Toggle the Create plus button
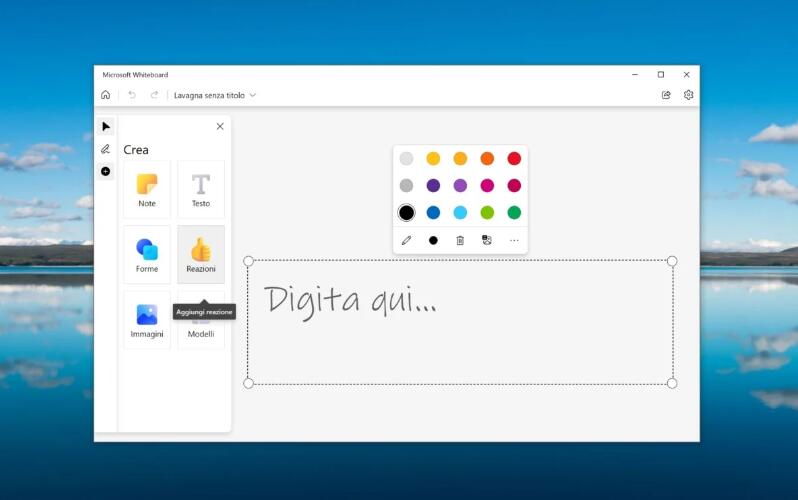The width and height of the screenshot is (798, 500). click(105, 171)
